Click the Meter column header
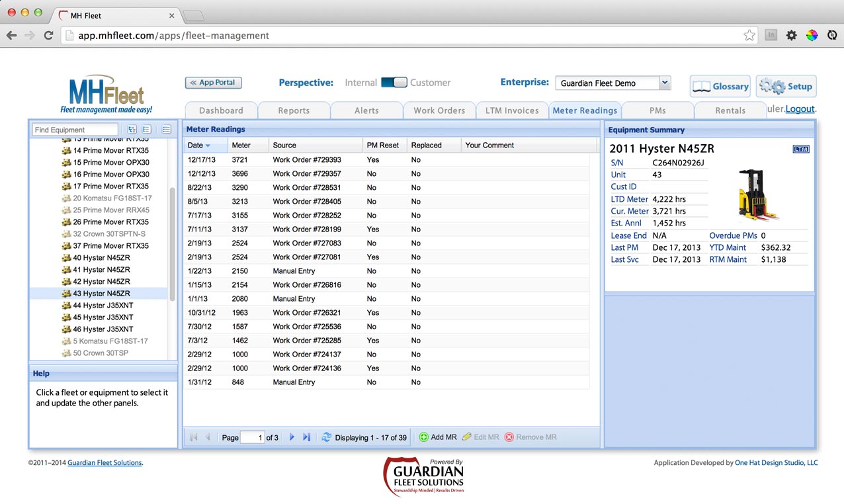The height and width of the screenshot is (504, 844). tap(248, 146)
